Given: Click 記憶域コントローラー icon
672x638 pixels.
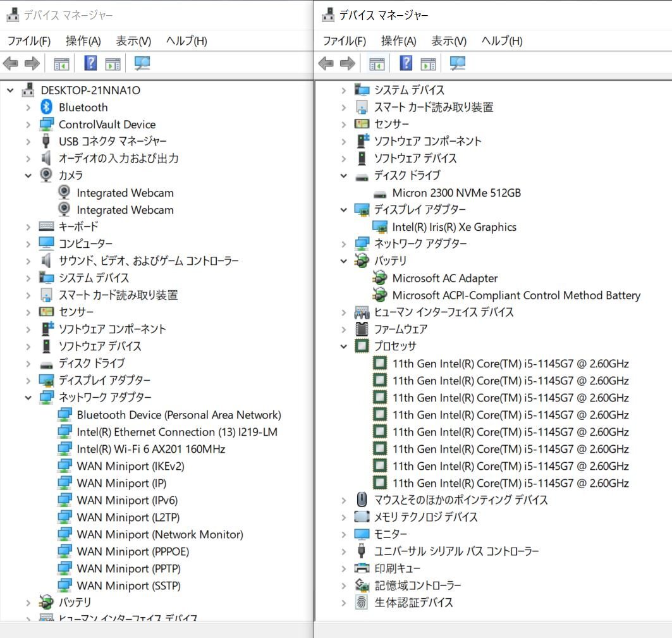Looking at the screenshot, I should coord(362,585).
